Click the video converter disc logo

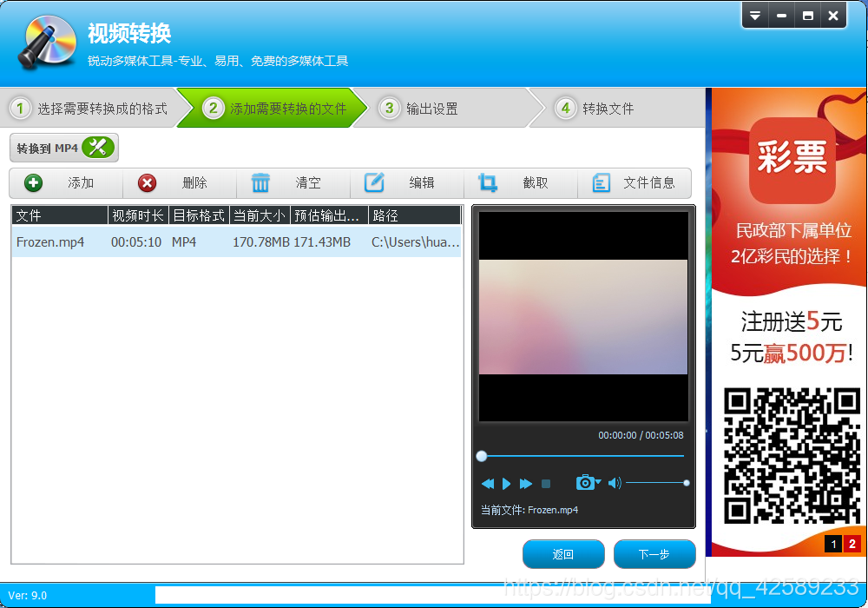[47, 42]
